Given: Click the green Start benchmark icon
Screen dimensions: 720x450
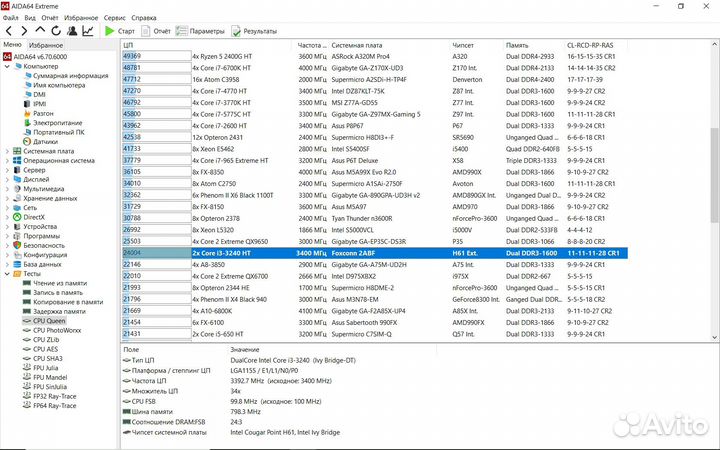Looking at the screenshot, I should [110, 31].
